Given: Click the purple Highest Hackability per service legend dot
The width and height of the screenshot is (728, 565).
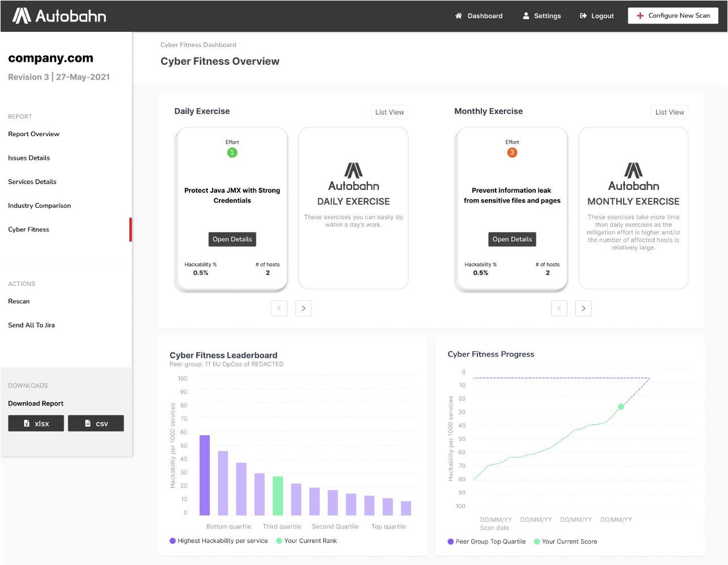Looking at the screenshot, I should pos(172,541).
